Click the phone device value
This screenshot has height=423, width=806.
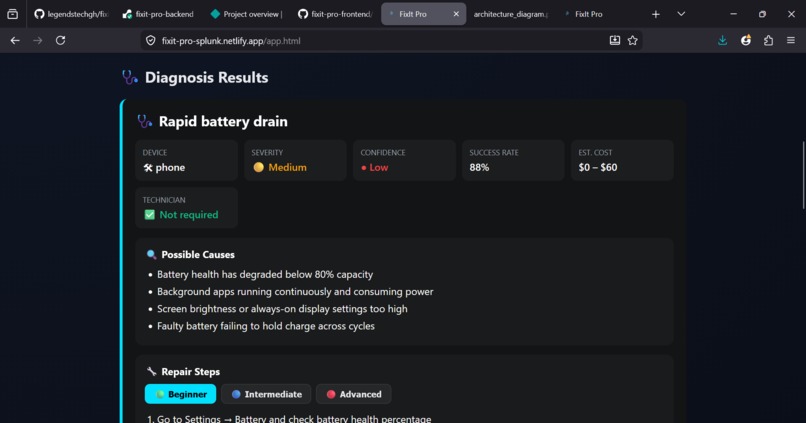[x=170, y=168]
